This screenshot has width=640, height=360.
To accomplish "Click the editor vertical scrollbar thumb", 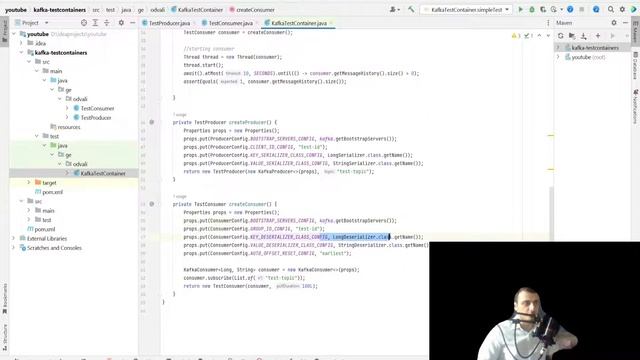I will point(551,213).
